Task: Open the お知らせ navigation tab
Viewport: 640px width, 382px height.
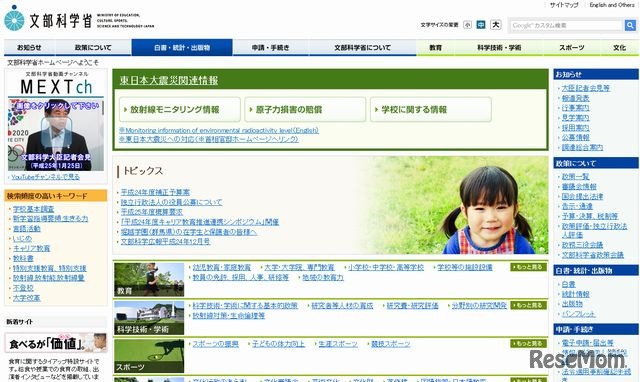Action: [x=29, y=47]
